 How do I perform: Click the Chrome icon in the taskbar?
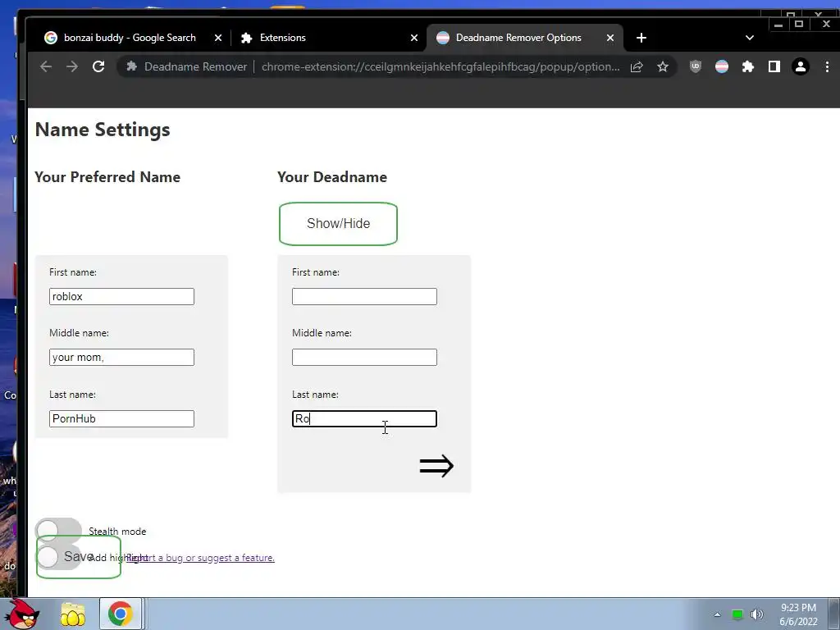pyautogui.click(x=121, y=614)
